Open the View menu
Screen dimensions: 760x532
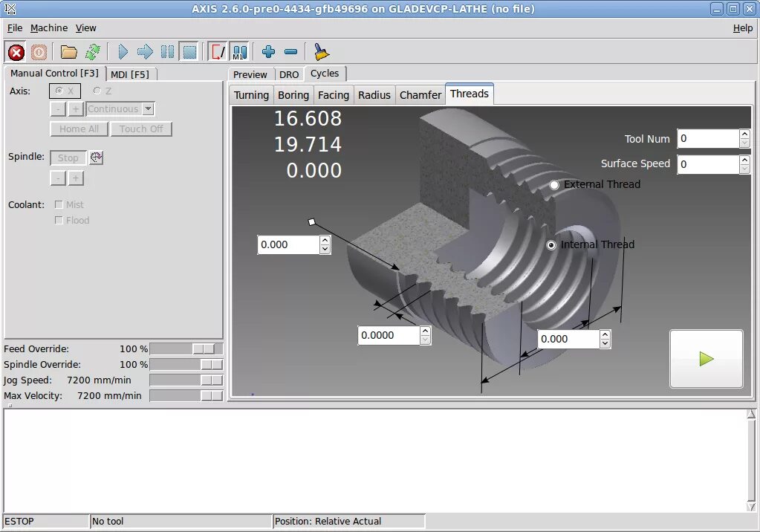[85, 28]
